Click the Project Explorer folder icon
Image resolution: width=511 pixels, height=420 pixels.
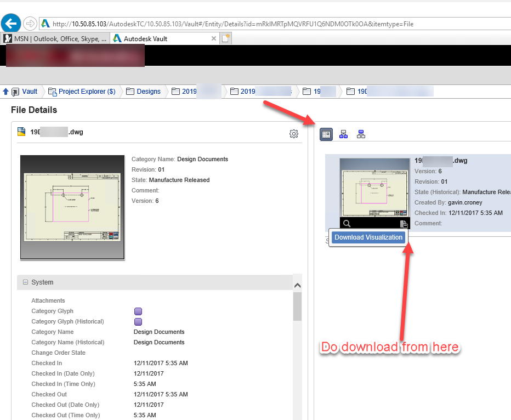[52, 92]
